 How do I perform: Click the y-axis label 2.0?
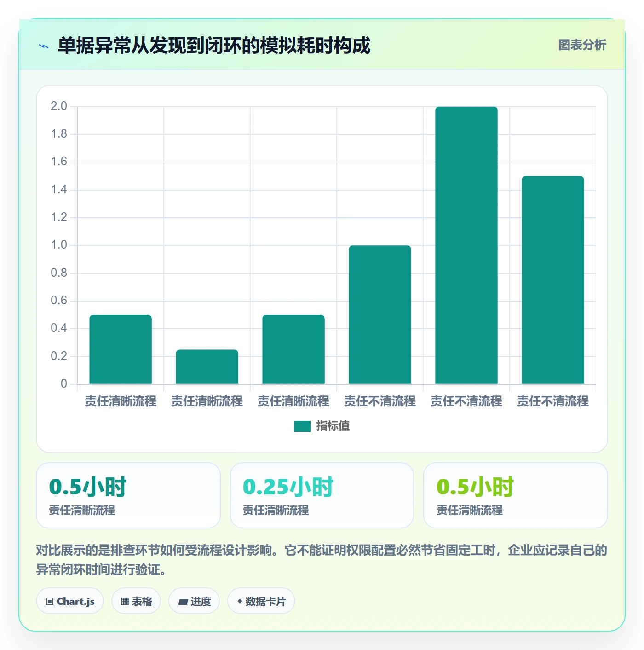tap(59, 106)
